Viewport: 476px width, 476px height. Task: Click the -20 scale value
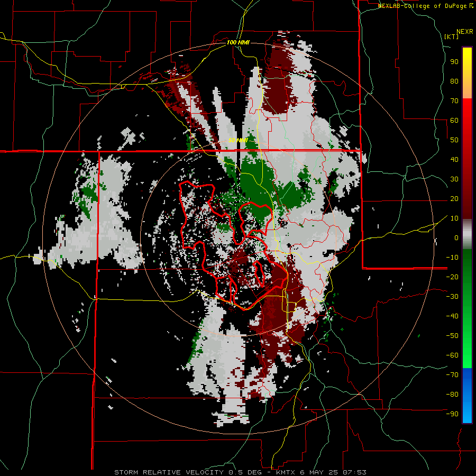tap(452, 277)
